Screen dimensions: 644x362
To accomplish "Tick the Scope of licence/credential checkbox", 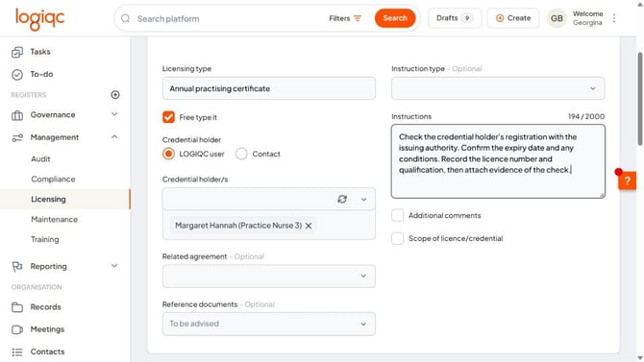I will (398, 238).
